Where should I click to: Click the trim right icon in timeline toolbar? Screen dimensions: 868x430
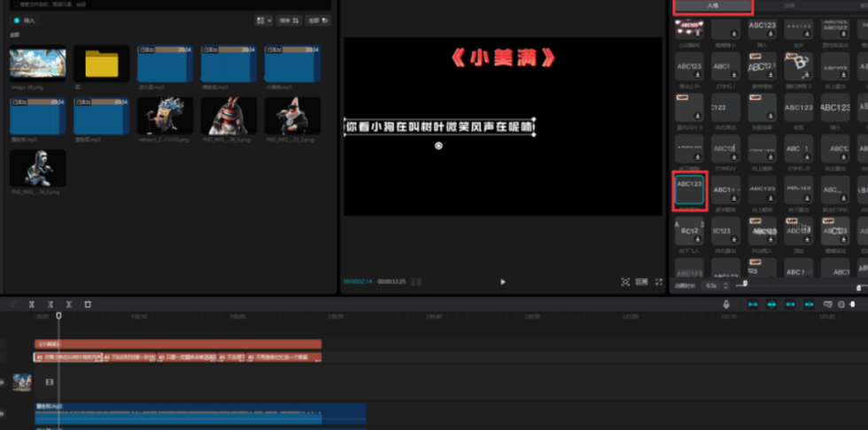(69, 303)
